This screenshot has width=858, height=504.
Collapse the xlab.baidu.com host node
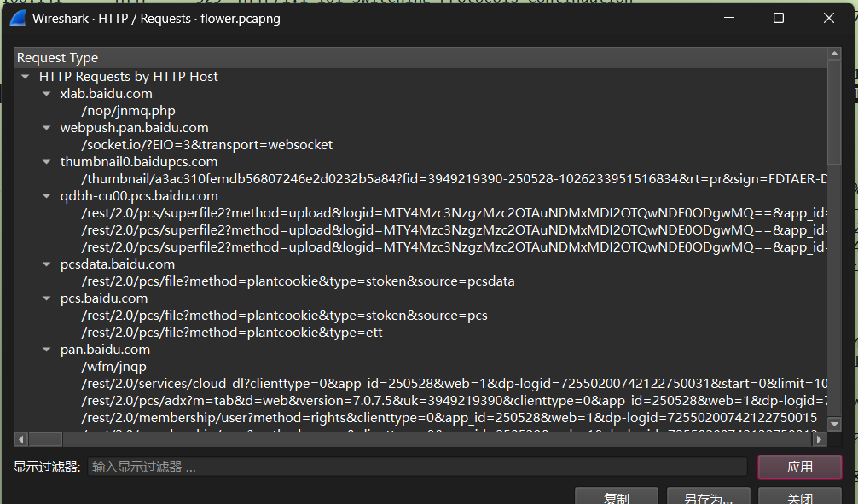[47, 94]
